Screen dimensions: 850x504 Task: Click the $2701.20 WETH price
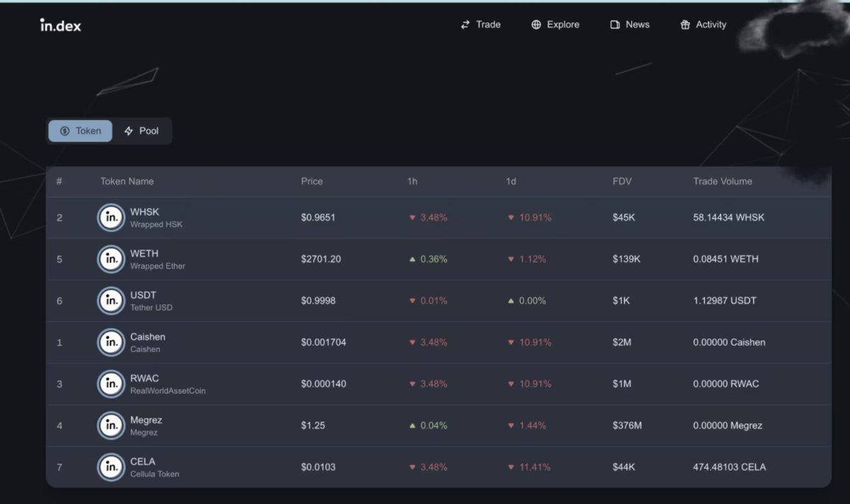click(321, 259)
